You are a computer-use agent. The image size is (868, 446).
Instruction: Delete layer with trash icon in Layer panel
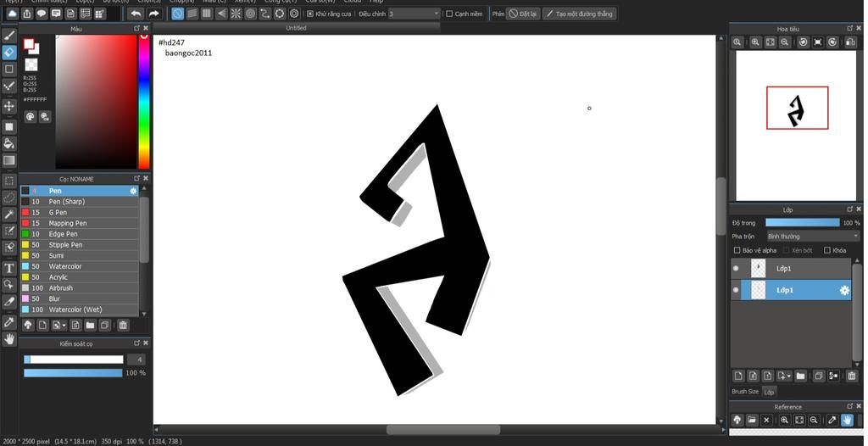click(852, 376)
